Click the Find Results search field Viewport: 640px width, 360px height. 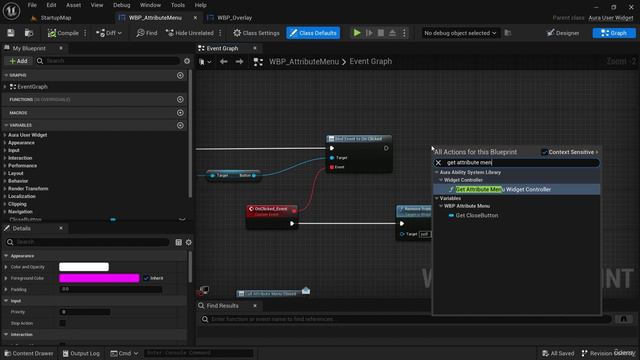click(406, 319)
